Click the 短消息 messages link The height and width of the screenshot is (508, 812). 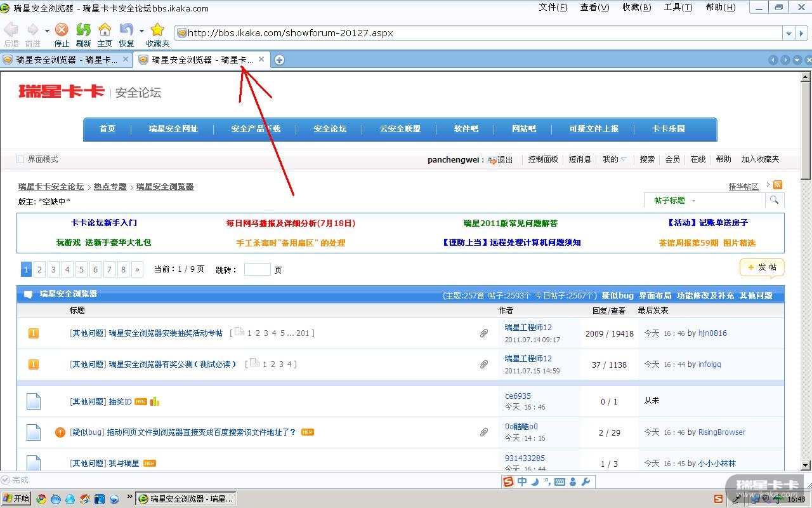click(580, 159)
